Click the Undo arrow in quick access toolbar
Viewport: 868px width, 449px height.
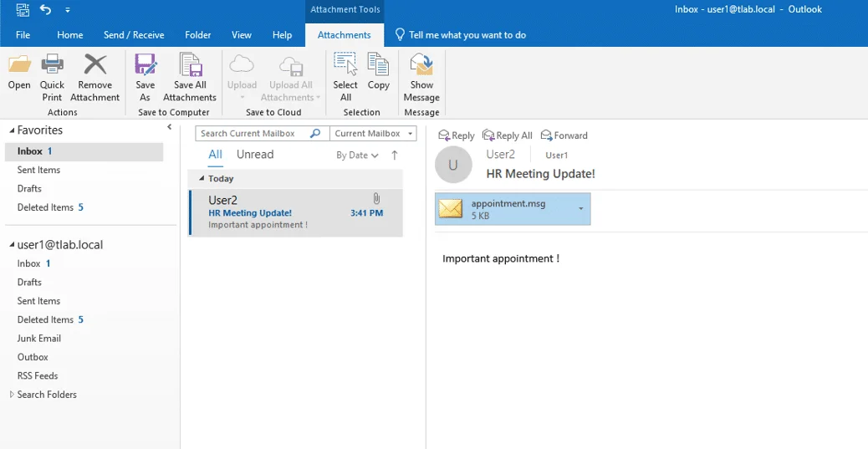(45, 9)
